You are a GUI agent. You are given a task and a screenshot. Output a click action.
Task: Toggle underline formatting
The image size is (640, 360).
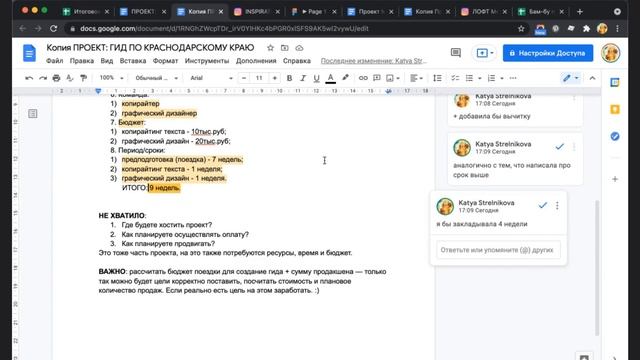316,78
